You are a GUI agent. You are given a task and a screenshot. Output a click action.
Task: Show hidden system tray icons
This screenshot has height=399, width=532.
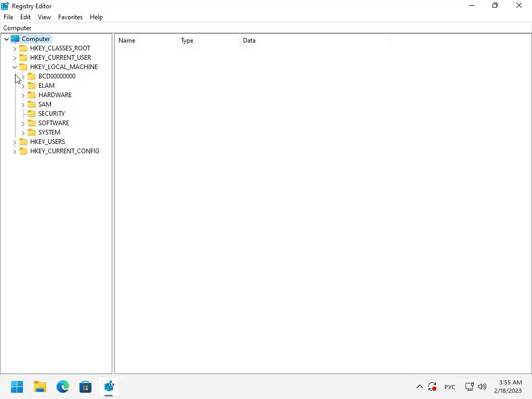[x=420, y=387]
